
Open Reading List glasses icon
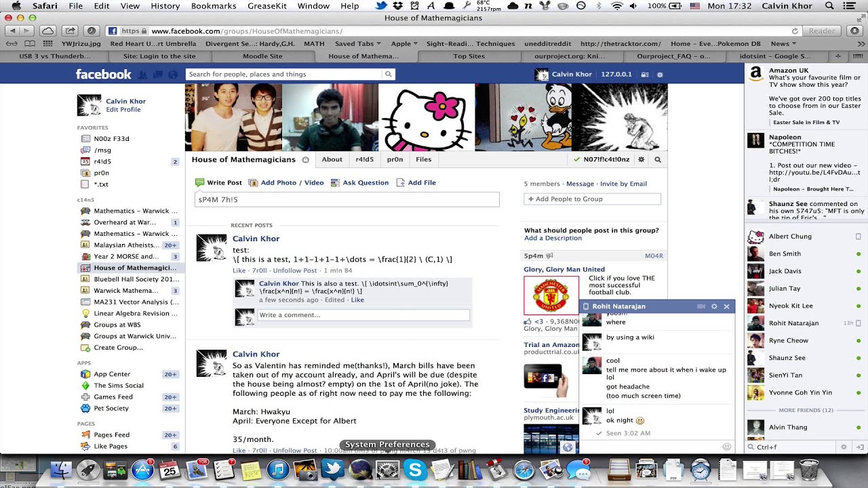tap(12, 44)
